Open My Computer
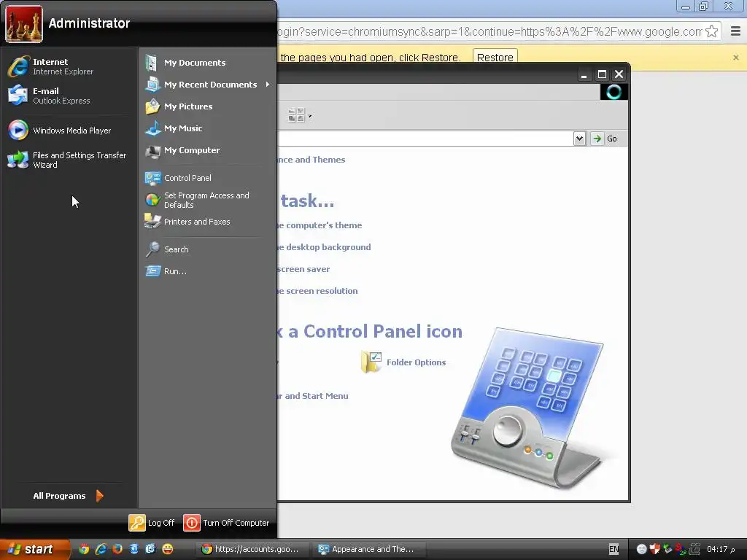The width and height of the screenshot is (747, 560). [x=207, y=150]
